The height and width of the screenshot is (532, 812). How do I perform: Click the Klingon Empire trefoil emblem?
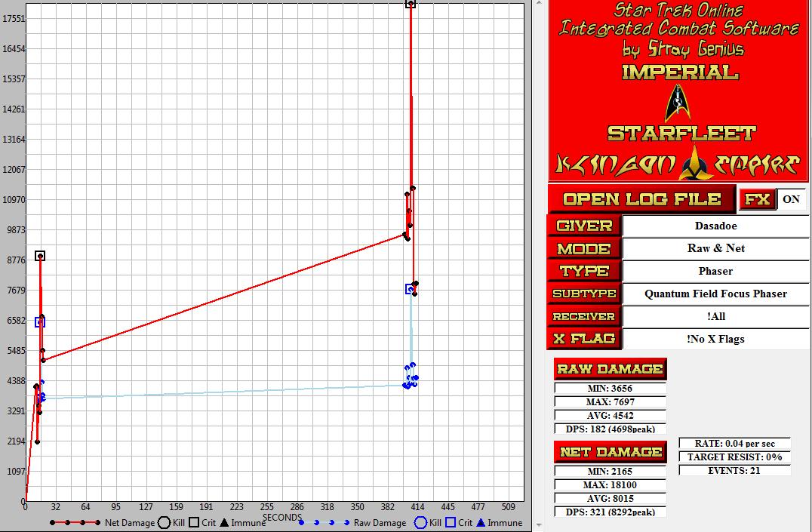(694, 162)
